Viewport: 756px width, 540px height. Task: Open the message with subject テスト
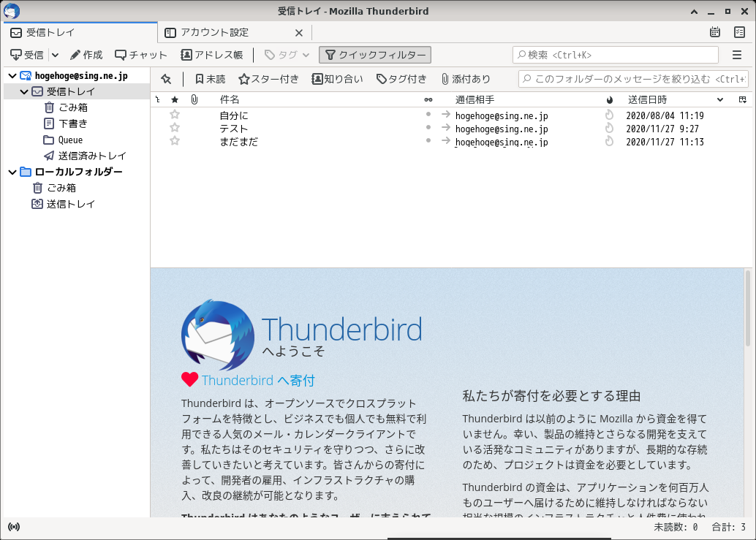[x=234, y=129]
